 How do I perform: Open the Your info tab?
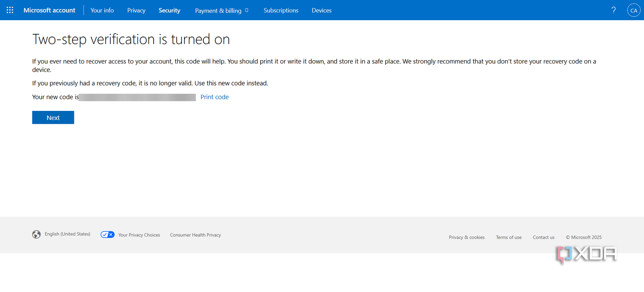point(102,10)
